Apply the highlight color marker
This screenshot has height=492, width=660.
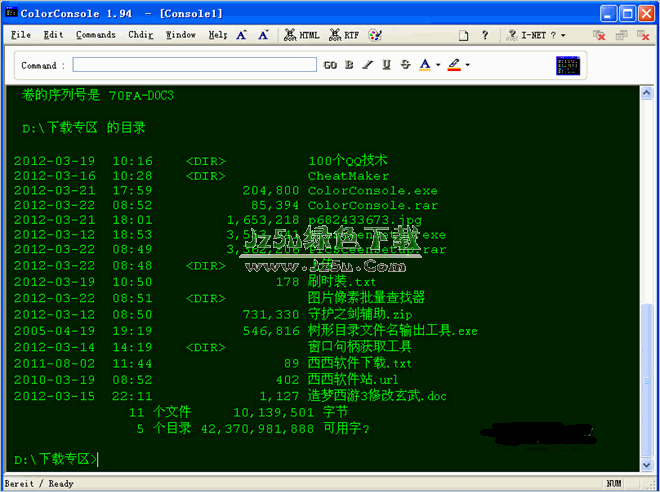pyautogui.click(x=454, y=65)
